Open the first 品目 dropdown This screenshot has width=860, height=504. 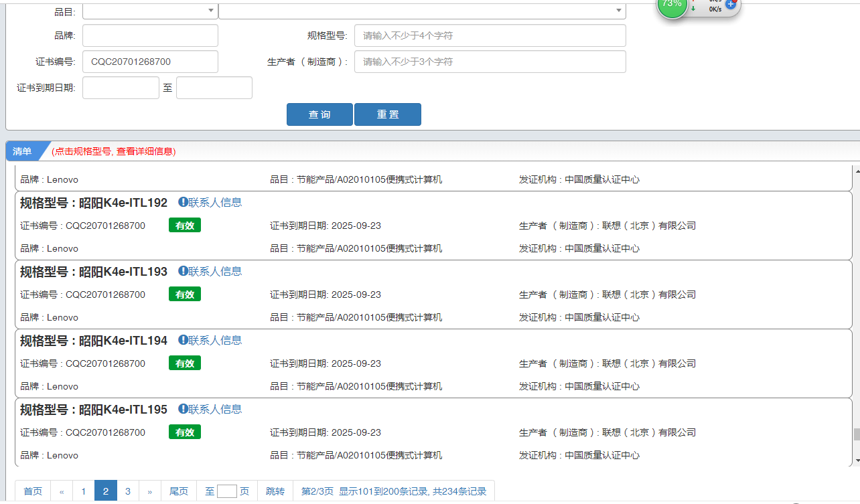[x=150, y=11]
